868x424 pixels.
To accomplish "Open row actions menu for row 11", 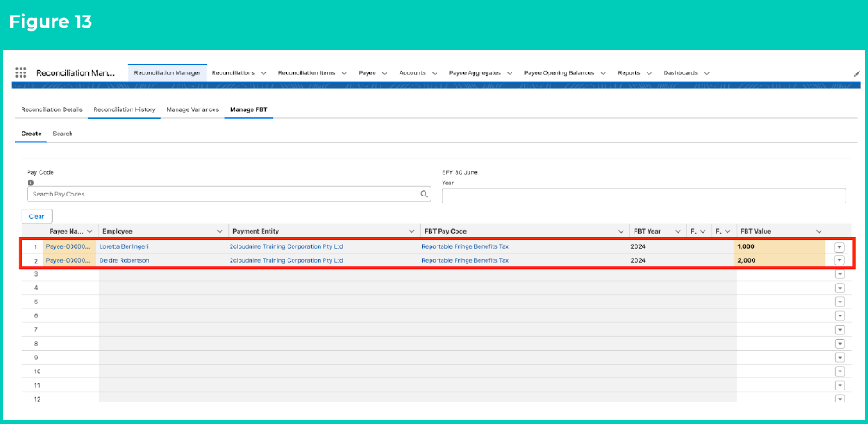I will 840,385.
